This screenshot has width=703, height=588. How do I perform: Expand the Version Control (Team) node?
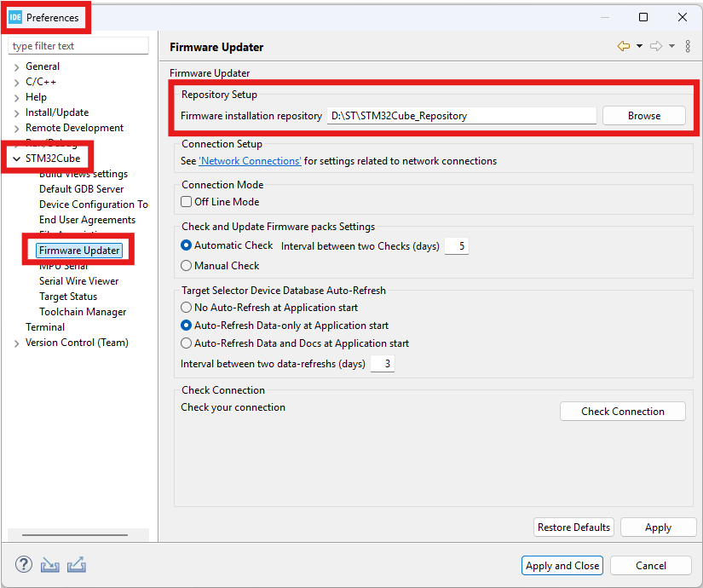[16, 343]
